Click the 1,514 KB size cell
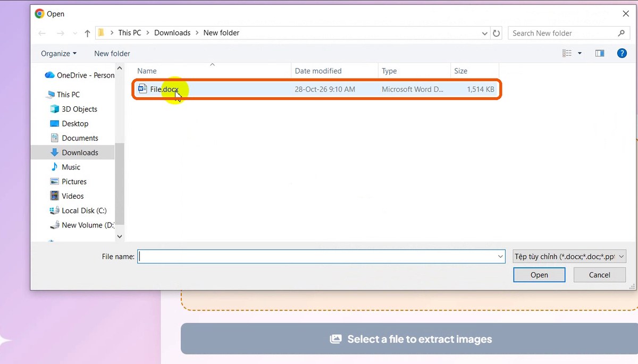Viewport: 638px width, 364px height. coord(481,89)
